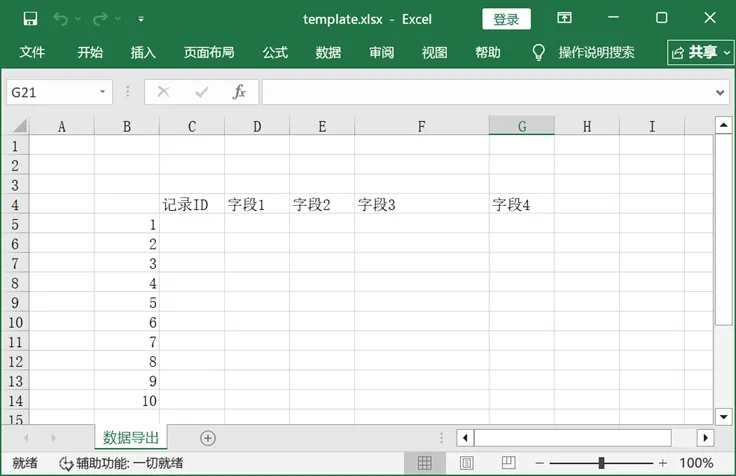736x476 pixels.
Task: Click the 共享 share button
Action: 700,53
